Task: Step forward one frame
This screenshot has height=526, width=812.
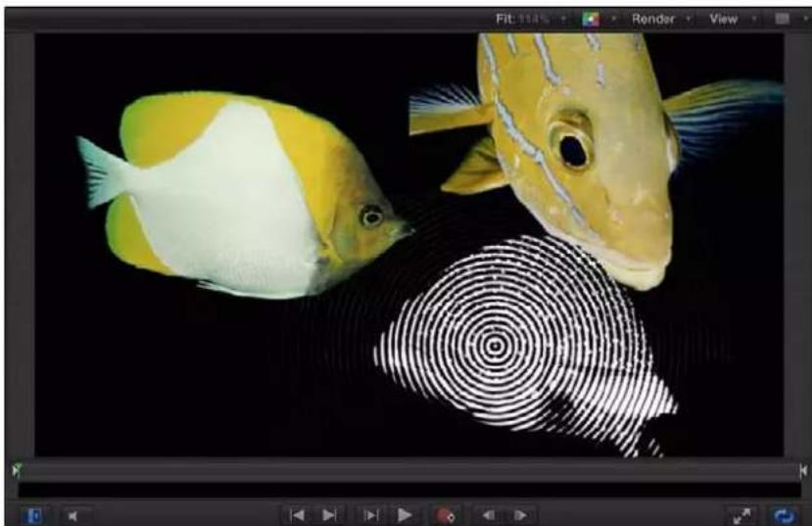Action: pyautogui.click(x=520, y=515)
